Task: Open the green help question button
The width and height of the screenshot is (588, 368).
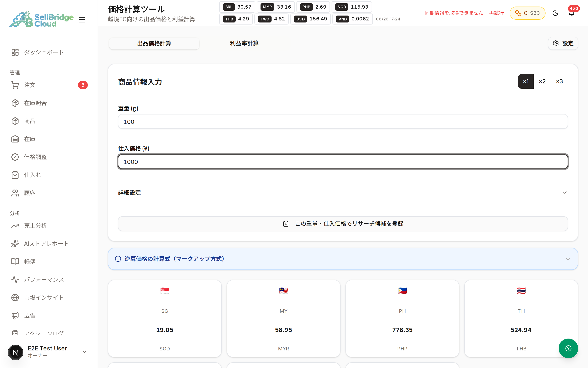Action: point(568,348)
